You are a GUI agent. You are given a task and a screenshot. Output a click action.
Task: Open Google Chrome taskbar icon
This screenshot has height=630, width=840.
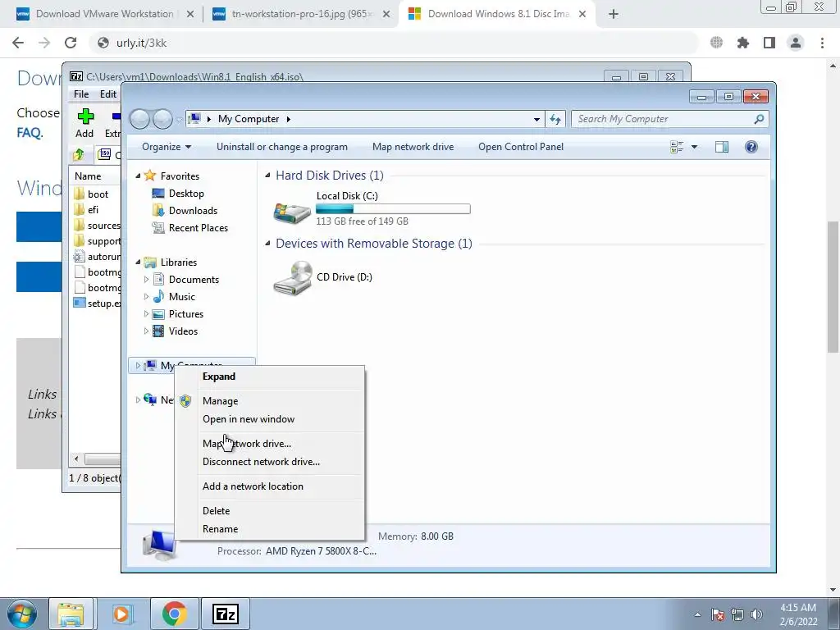[x=174, y=614]
